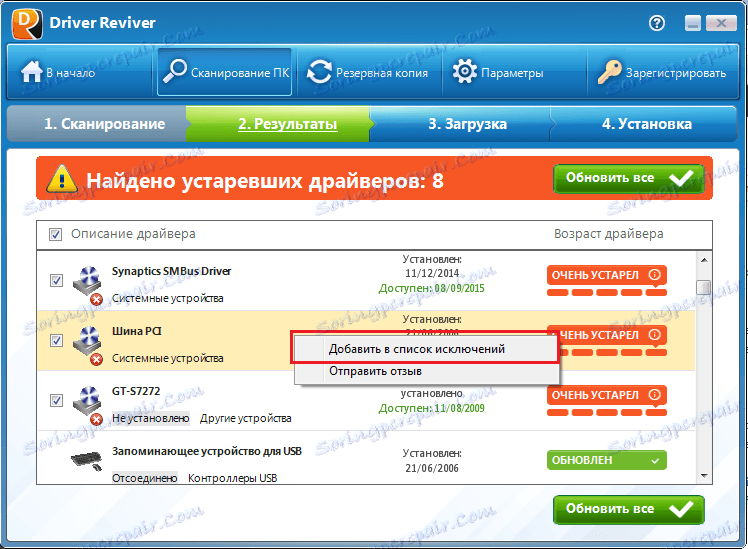
Task: Click the Driver Reviver logo icon
Action: (27, 23)
